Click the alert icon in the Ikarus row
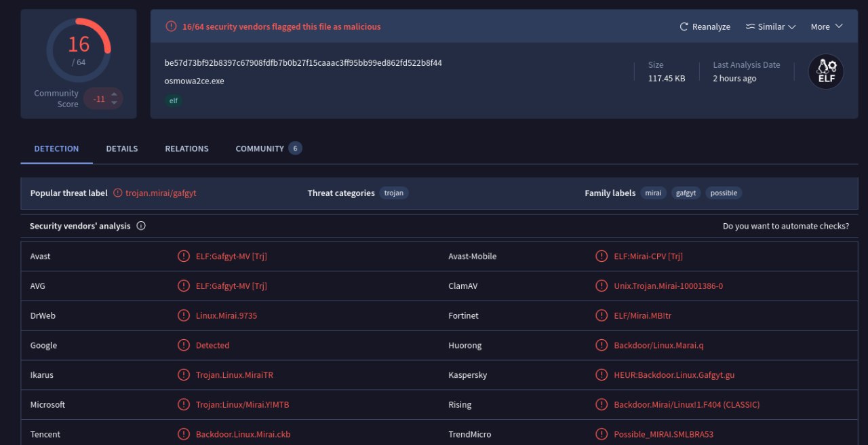 (x=184, y=374)
